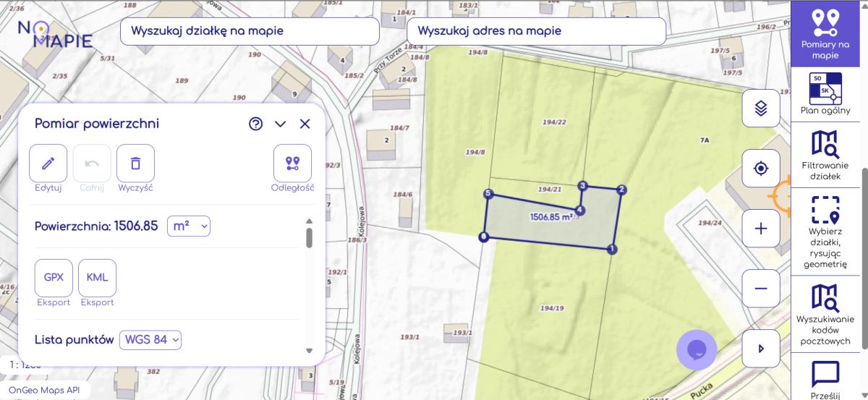The height and width of the screenshot is (400, 868).
Task: Export measurement as GPX
Action: click(54, 278)
